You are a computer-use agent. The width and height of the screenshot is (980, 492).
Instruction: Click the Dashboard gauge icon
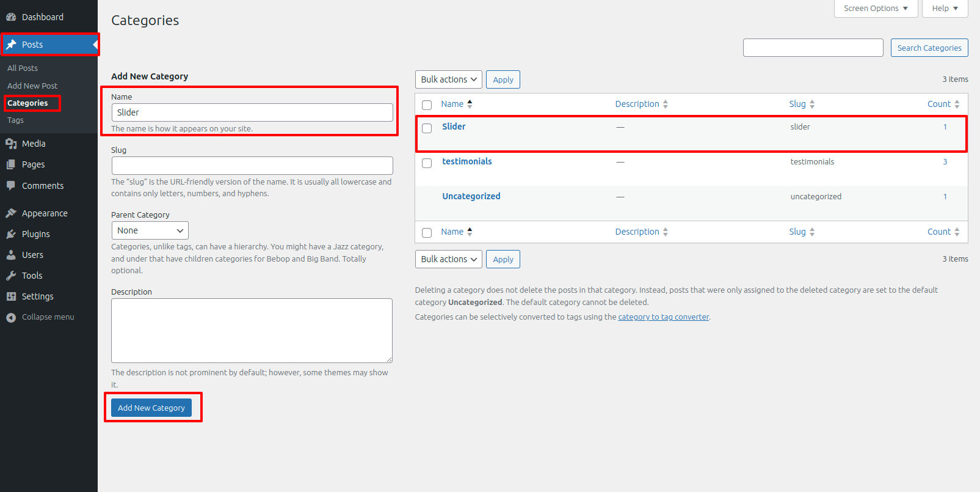(x=11, y=17)
